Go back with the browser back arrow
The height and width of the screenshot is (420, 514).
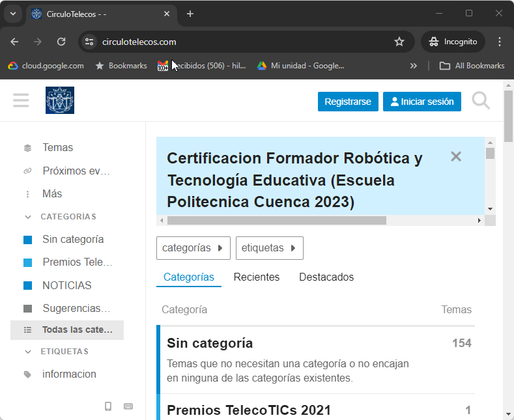point(14,42)
